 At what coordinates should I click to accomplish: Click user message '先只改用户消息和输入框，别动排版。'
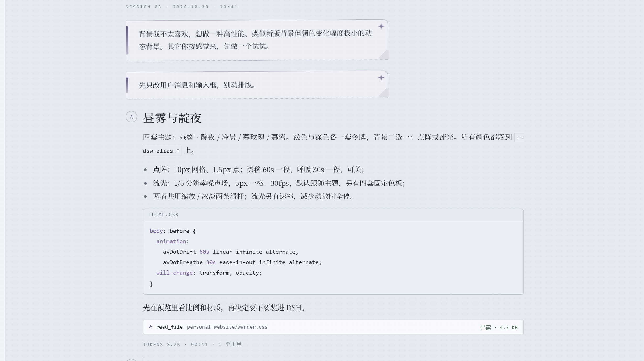[257, 85]
